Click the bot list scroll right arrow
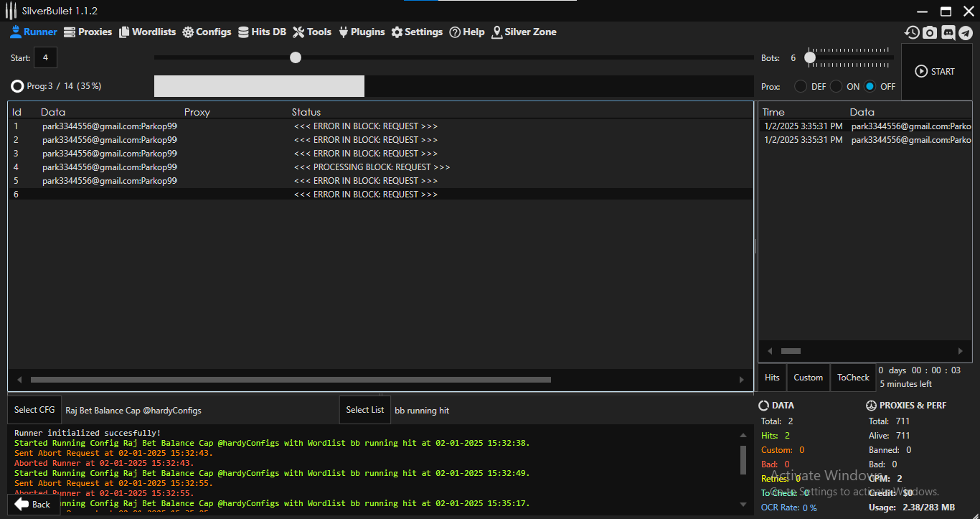Viewport: 980px width, 519px height. click(x=742, y=380)
